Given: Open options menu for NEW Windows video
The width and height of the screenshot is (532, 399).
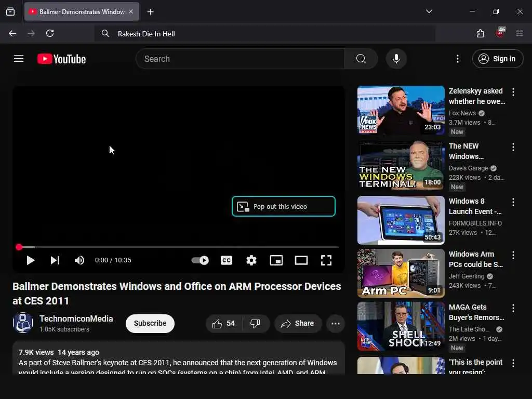Looking at the screenshot, I should point(513,147).
